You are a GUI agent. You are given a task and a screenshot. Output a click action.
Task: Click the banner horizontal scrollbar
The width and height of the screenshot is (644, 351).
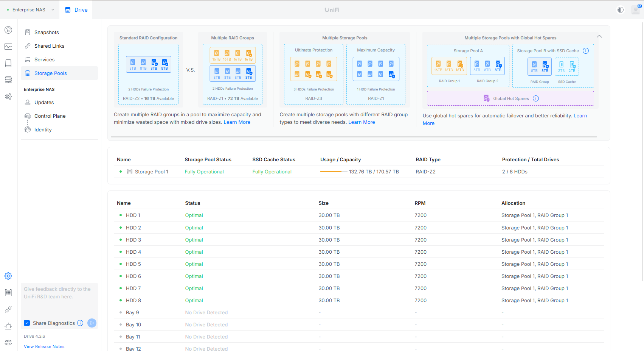pyautogui.click(x=354, y=137)
